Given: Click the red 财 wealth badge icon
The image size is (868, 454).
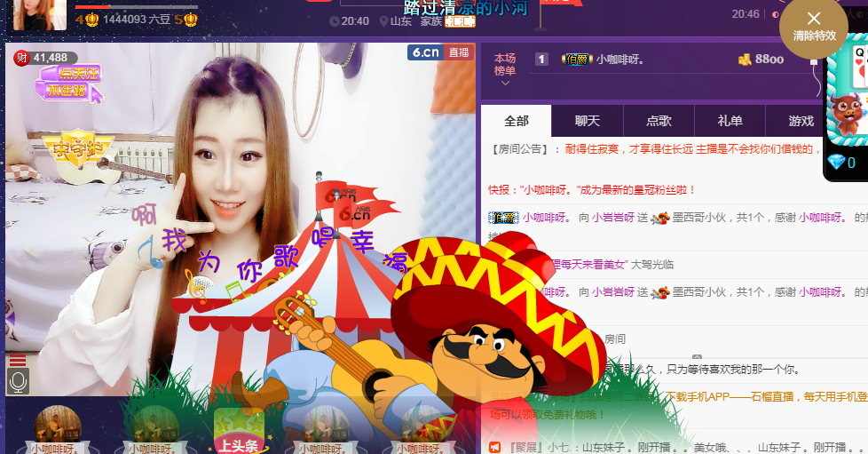Looking at the screenshot, I should click(x=21, y=58).
